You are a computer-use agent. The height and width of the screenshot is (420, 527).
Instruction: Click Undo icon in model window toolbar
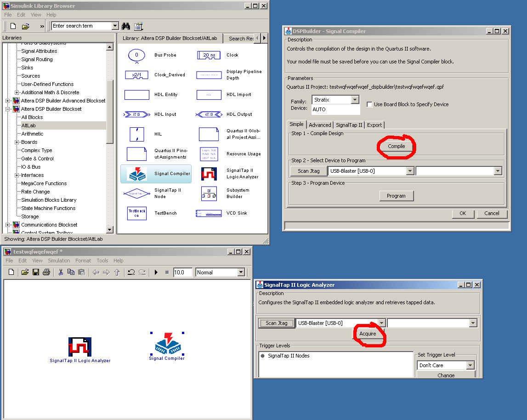(131, 272)
